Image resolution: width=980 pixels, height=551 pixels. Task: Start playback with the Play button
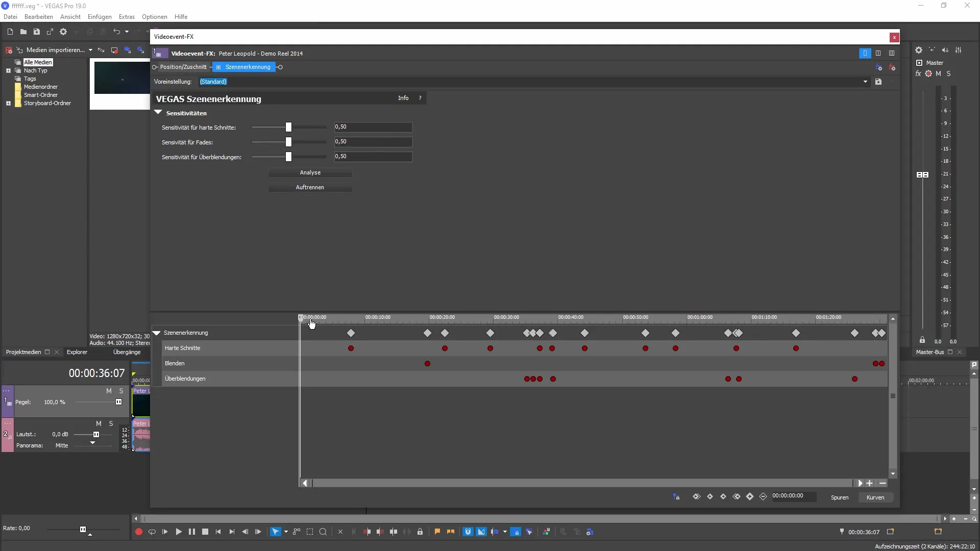point(179,532)
